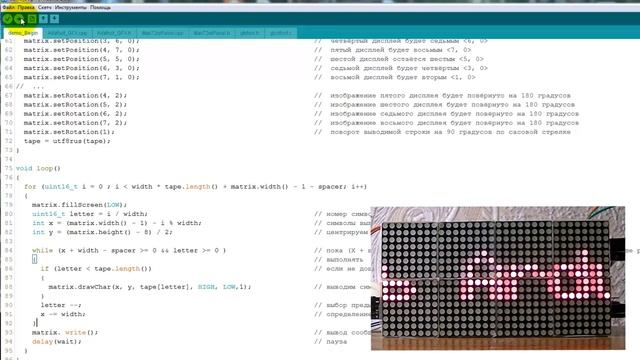Click the line 'matrix. write();'
The height and width of the screenshot is (360, 640).
point(65,332)
